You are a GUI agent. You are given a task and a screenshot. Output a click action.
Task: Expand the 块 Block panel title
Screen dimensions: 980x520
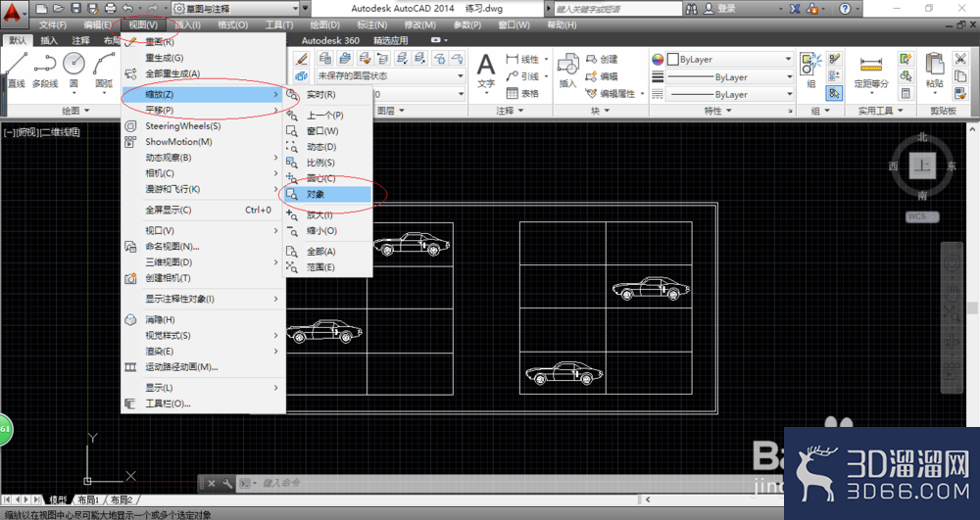(600, 111)
